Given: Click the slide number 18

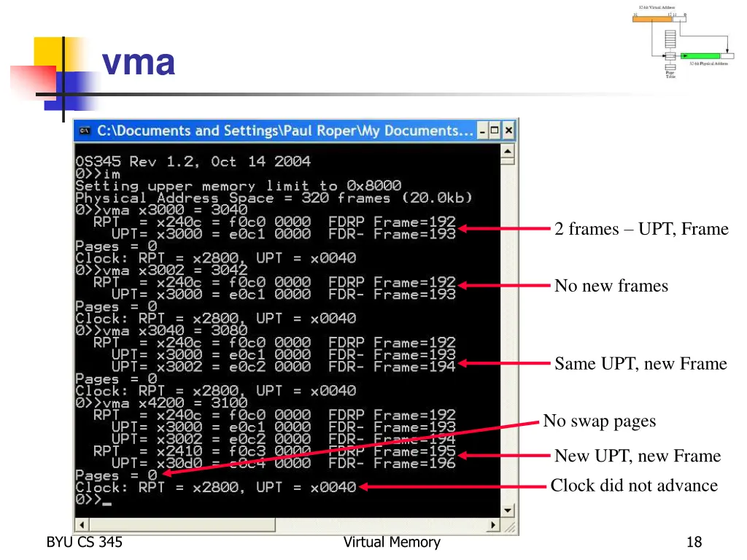Looking at the screenshot, I should tap(694, 542).
